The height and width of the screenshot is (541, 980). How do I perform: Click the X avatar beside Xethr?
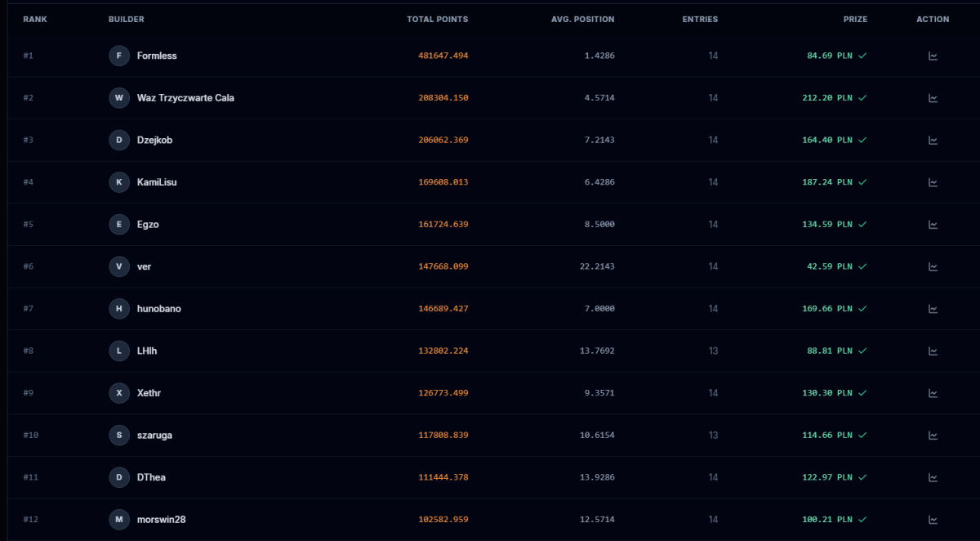click(x=119, y=393)
